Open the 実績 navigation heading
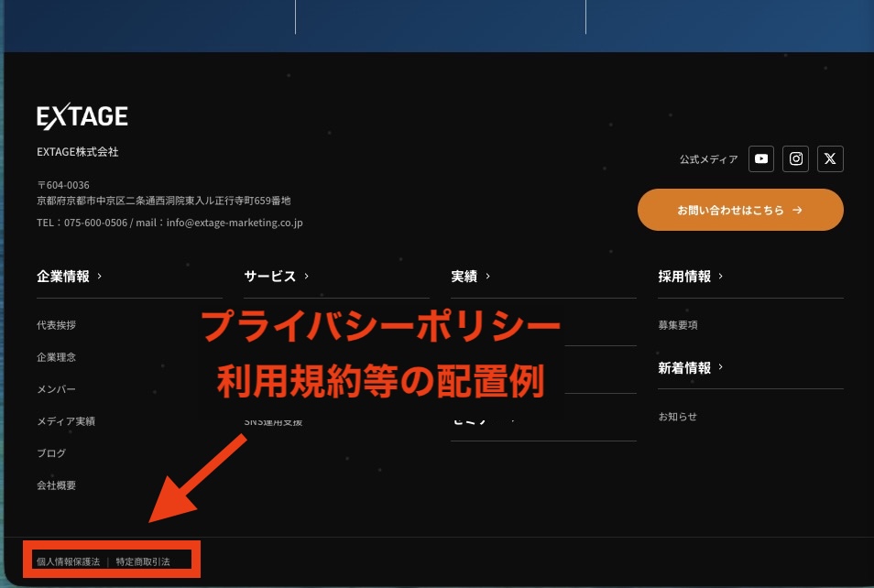This screenshot has width=874, height=588. tap(463, 275)
